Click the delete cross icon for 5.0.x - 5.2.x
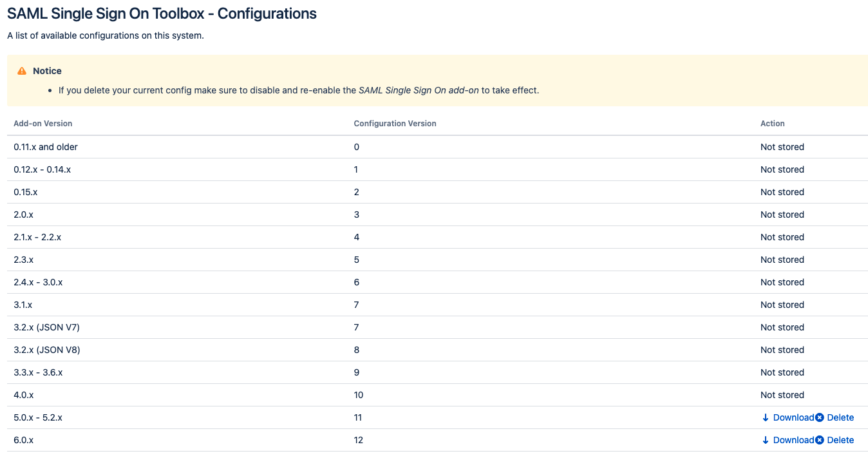Screen dimensions: 868x458 tap(820, 417)
